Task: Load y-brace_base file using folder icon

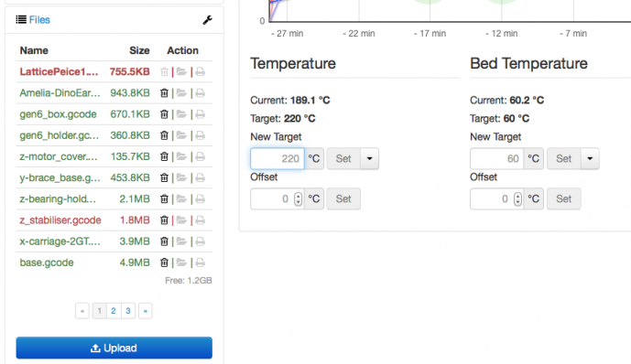Action: pos(181,178)
